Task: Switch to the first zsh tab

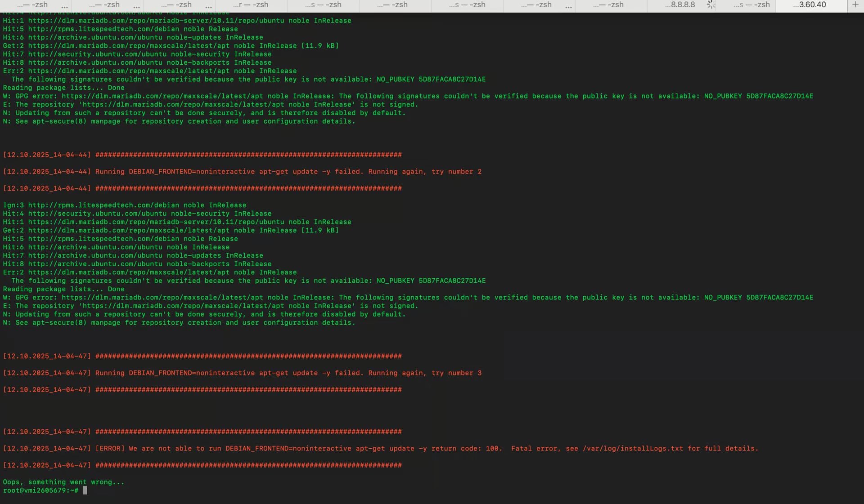Action: pos(32,5)
